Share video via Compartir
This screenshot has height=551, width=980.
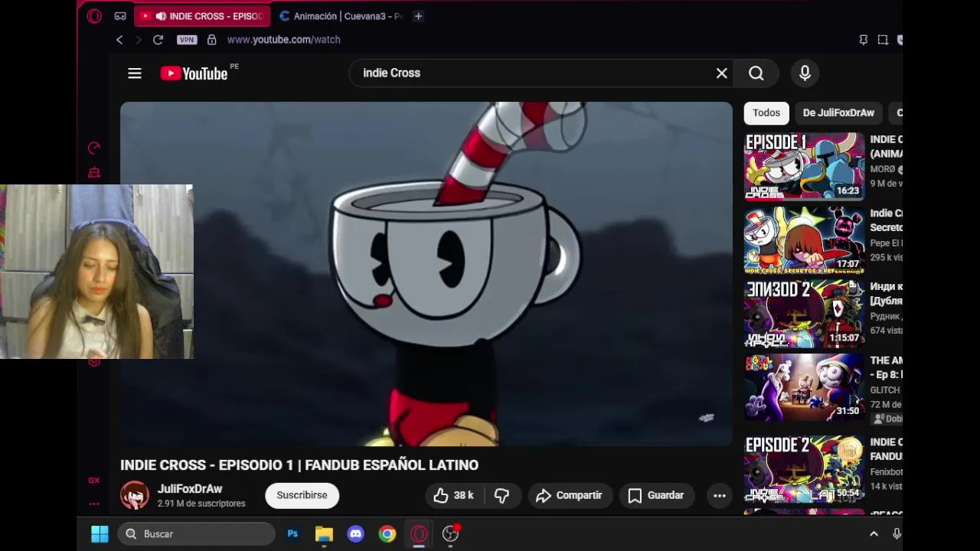coord(570,495)
